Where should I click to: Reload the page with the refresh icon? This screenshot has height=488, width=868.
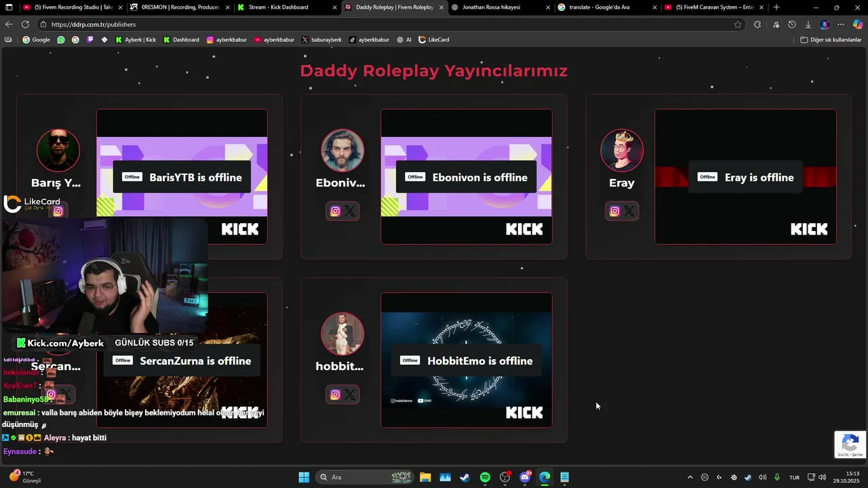pyautogui.click(x=25, y=24)
